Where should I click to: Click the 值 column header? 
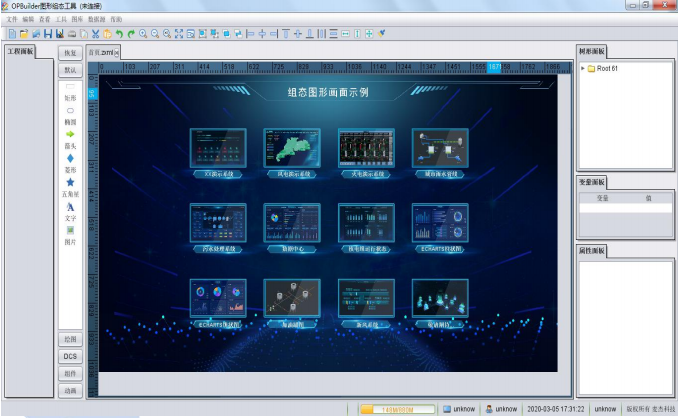click(x=648, y=198)
